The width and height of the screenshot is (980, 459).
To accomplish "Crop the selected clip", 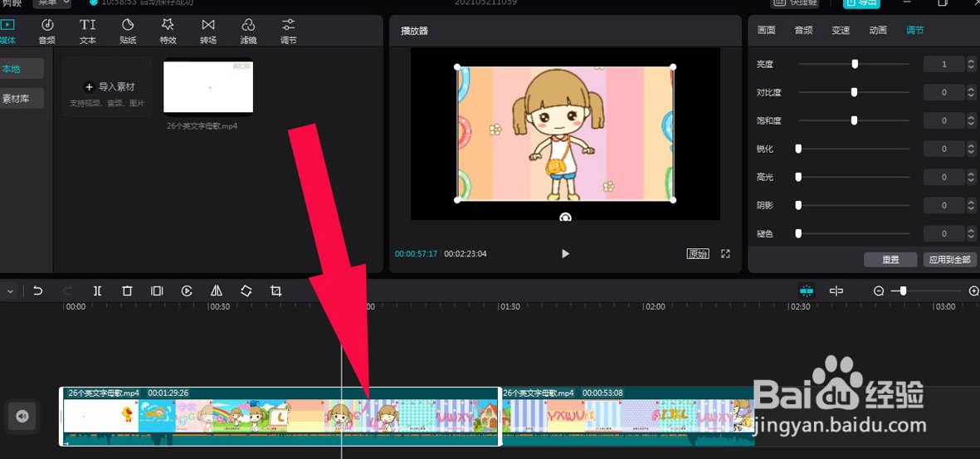I will pyautogui.click(x=275, y=291).
